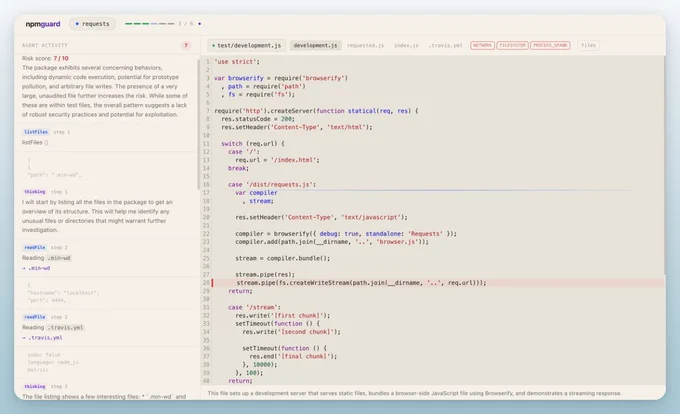Click the file summary text below the code
Viewport: 680px width, 414px height.
[414, 393]
